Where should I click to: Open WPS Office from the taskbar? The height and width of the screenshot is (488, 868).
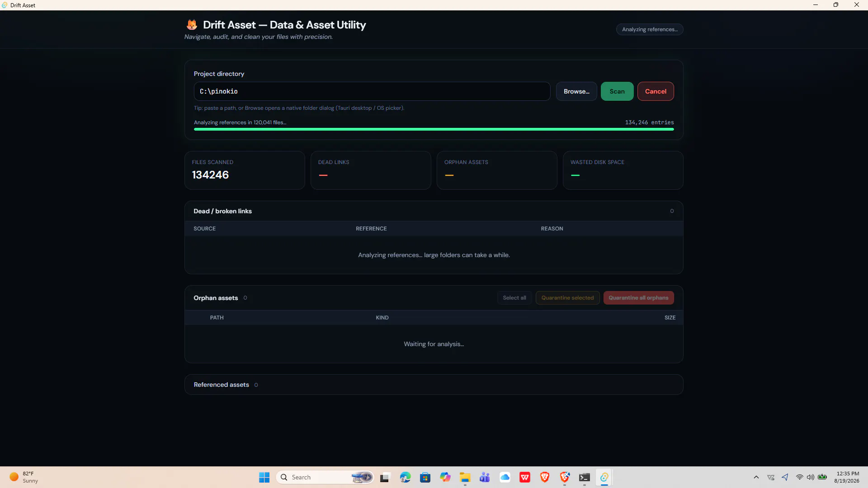point(525,477)
